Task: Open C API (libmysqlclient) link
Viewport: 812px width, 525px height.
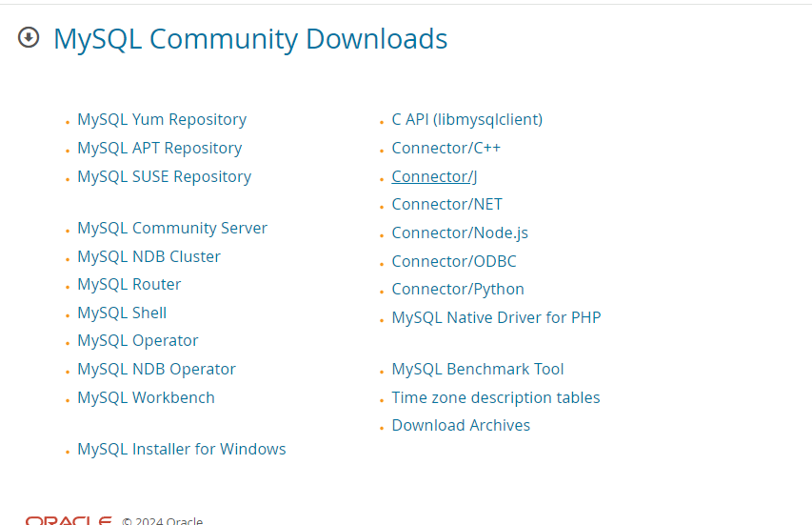Action: [467, 120]
